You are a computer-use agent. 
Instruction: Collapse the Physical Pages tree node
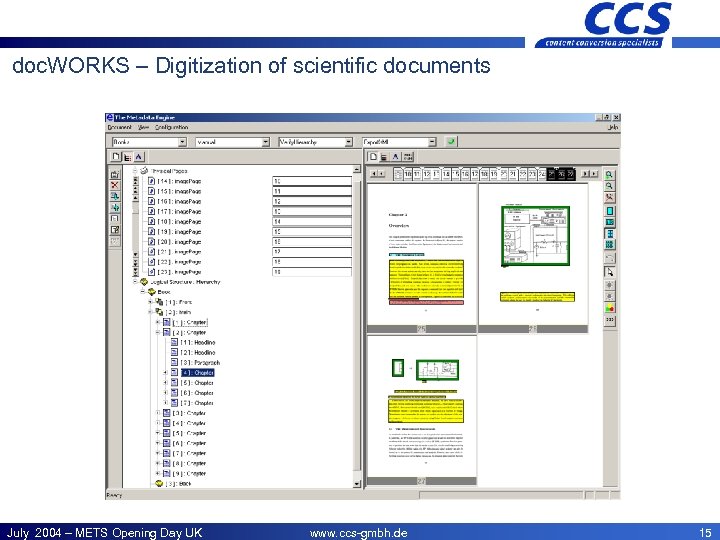[135, 170]
